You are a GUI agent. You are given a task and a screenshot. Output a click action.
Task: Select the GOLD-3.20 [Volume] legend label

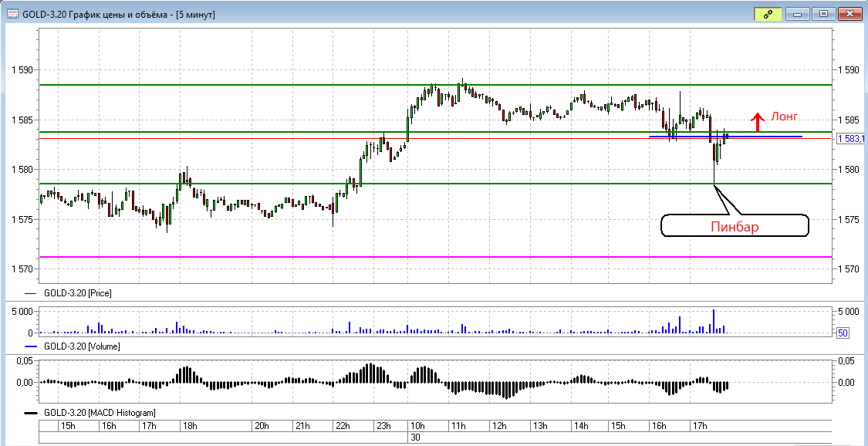(x=81, y=346)
